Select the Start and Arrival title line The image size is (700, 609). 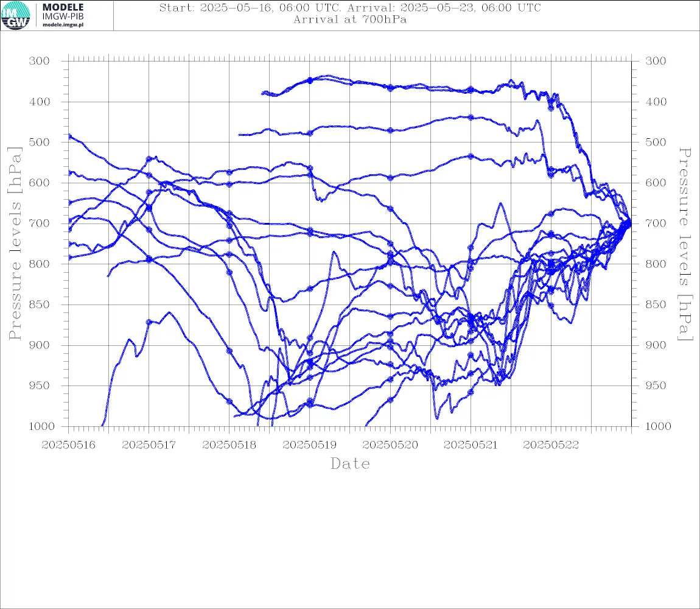[350, 7]
